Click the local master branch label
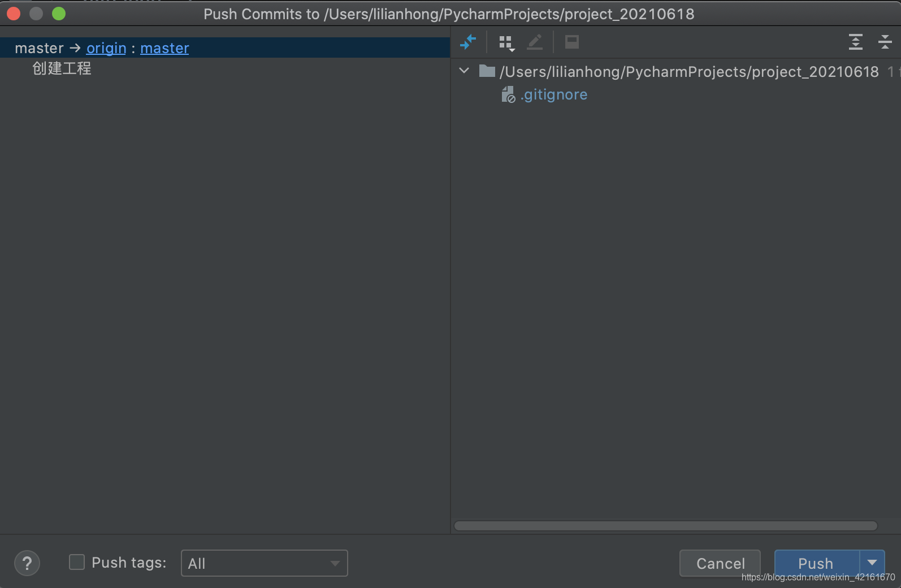Image resolution: width=901 pixels, height=588 pixels. click(39, 48)
